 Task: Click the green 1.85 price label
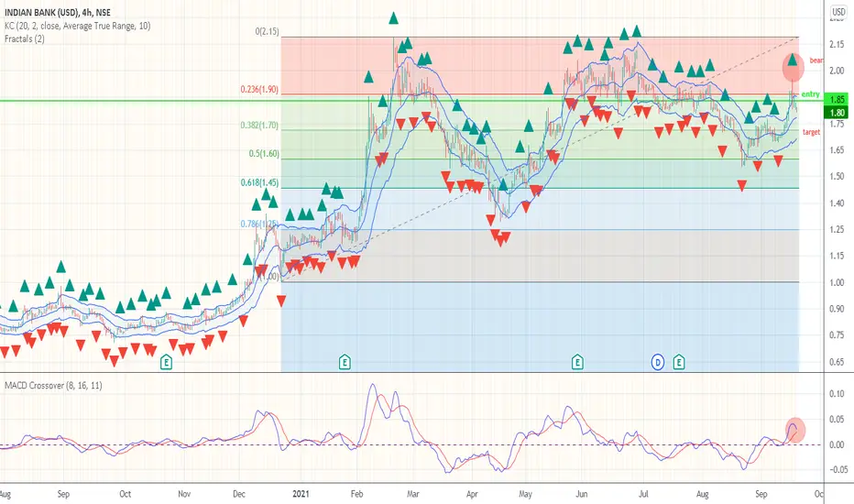(x=838, y=100)
